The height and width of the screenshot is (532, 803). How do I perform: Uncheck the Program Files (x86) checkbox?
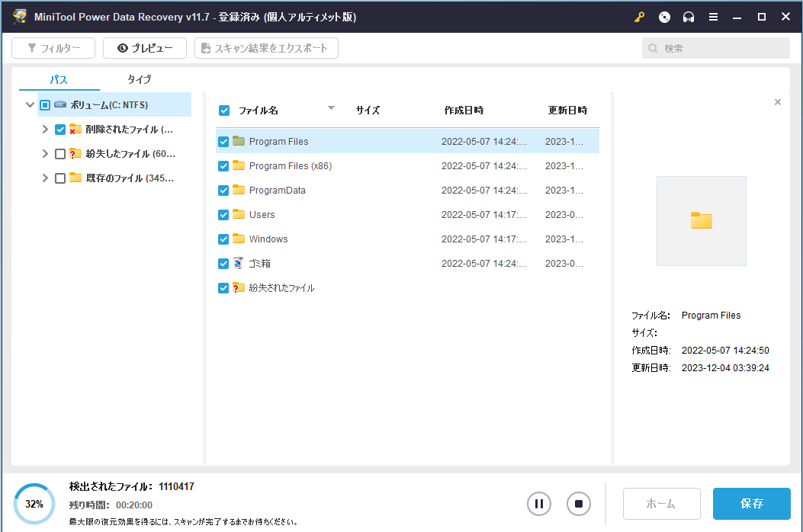tap(223, 166)
